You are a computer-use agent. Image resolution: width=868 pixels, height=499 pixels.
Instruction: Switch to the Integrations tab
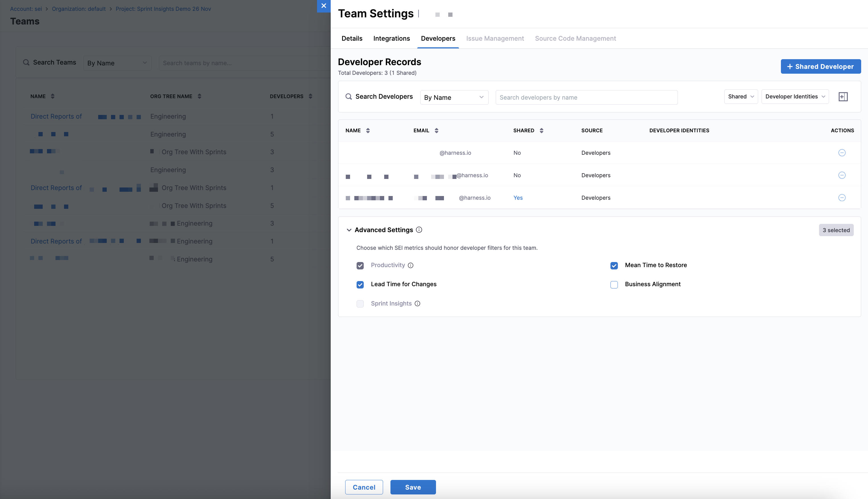(392, 38)
